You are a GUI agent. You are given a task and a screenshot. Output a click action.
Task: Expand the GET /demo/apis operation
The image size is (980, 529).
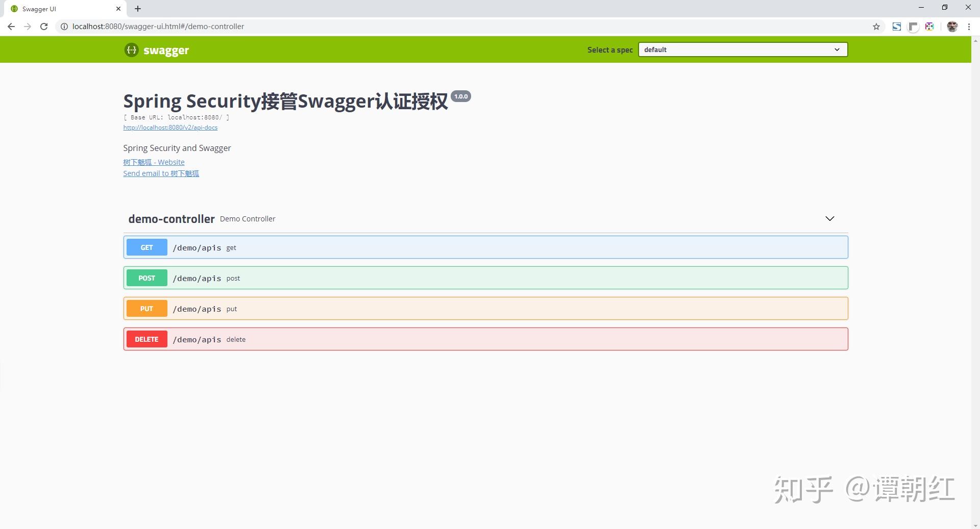pyautogui.click(x=485, y=247)
